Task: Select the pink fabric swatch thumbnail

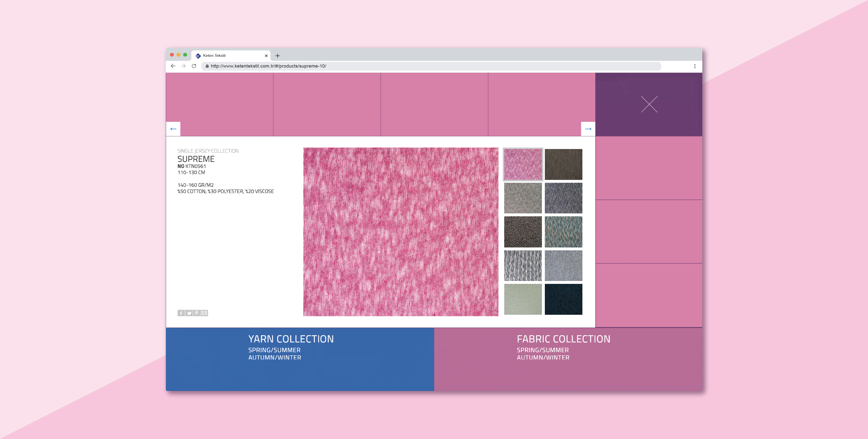Action: pyautogui.click(x=523, y=164)
